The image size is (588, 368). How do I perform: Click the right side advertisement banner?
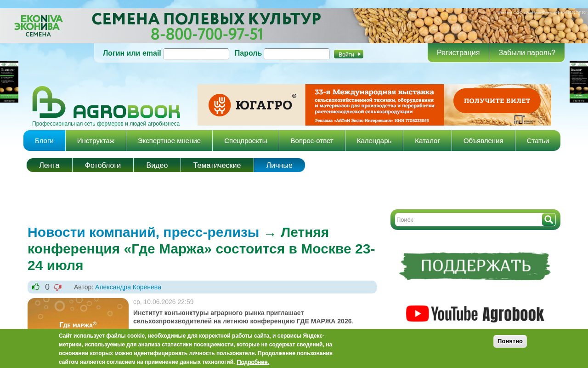[x=579, y=81]
